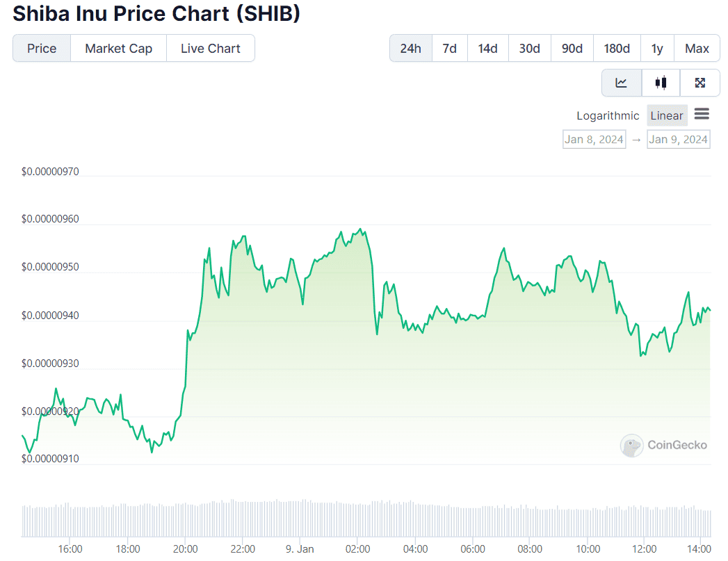Click the 10:00 time axis label
The width and height of the screenshot is (728, 561).
(x=588, y=549)
